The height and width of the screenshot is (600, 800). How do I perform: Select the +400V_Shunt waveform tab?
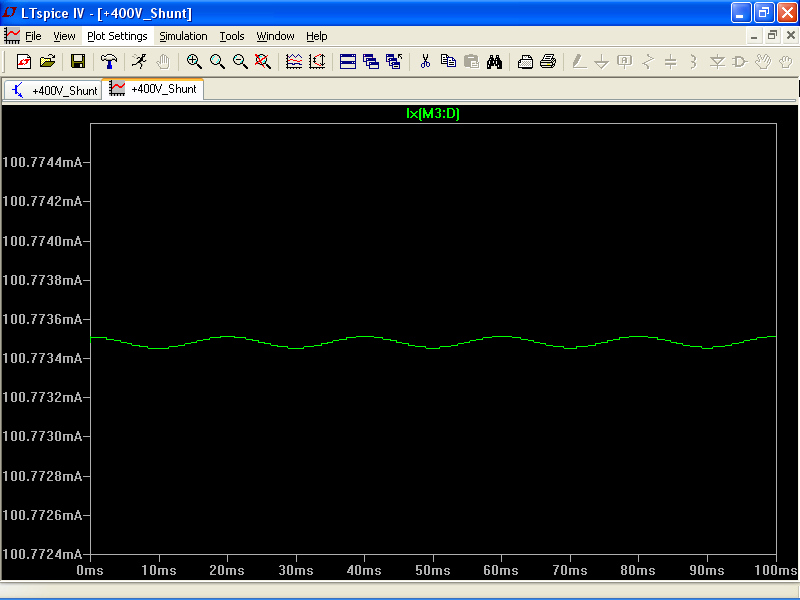(153, 89)
